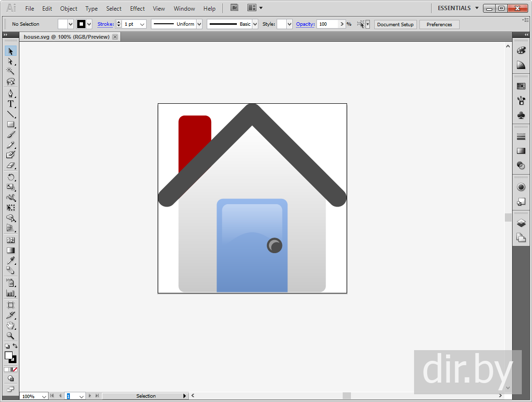Select the Warp tool
Viewport: 532px width, 402px height.
pos(11,197)
